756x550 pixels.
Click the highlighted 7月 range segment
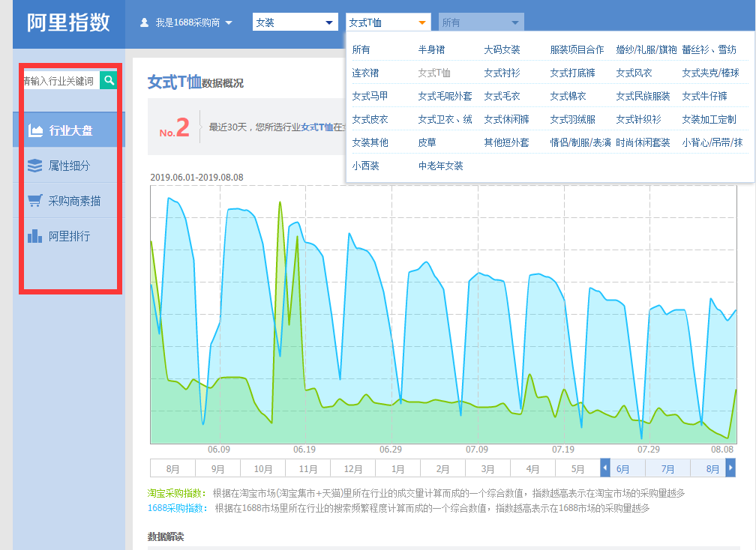667,468
